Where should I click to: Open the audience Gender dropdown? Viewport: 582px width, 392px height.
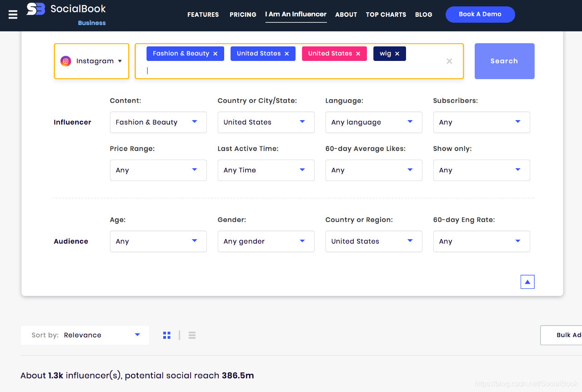click(266, 241)
